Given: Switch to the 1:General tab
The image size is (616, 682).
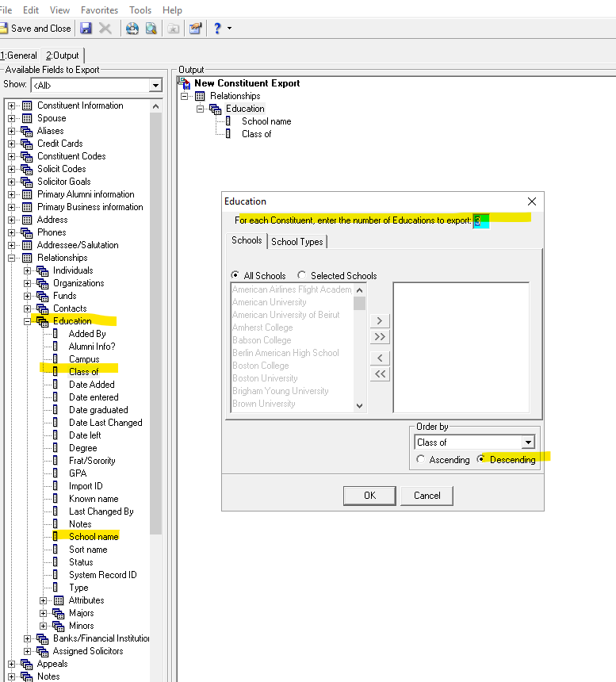Looking at the screenshot, I should [19, 56].
